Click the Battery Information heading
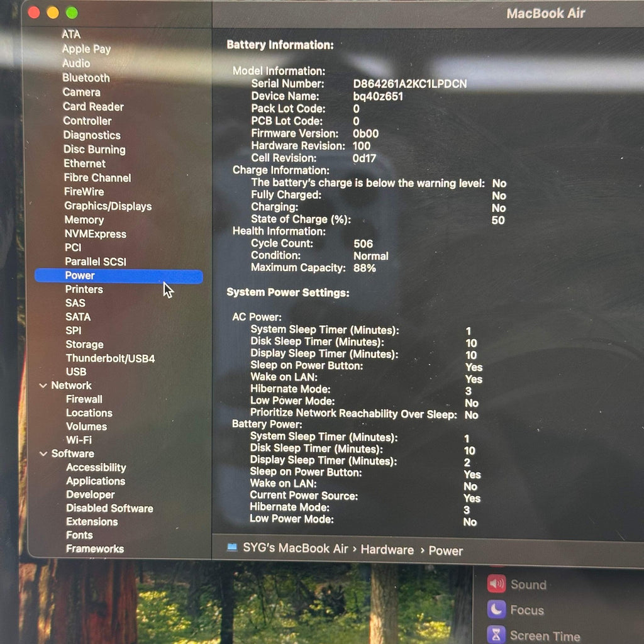This screenshot has height=644, width=644. pos(280,45)
